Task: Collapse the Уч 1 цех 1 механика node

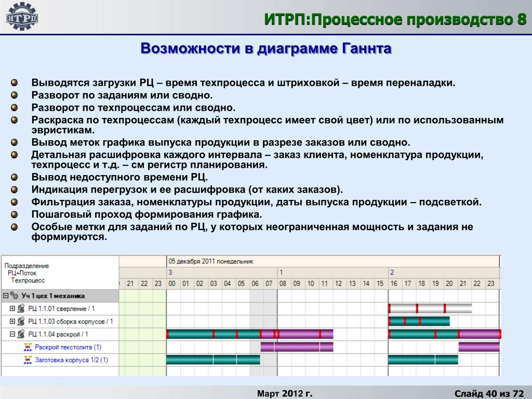Action: click(6, 296)
